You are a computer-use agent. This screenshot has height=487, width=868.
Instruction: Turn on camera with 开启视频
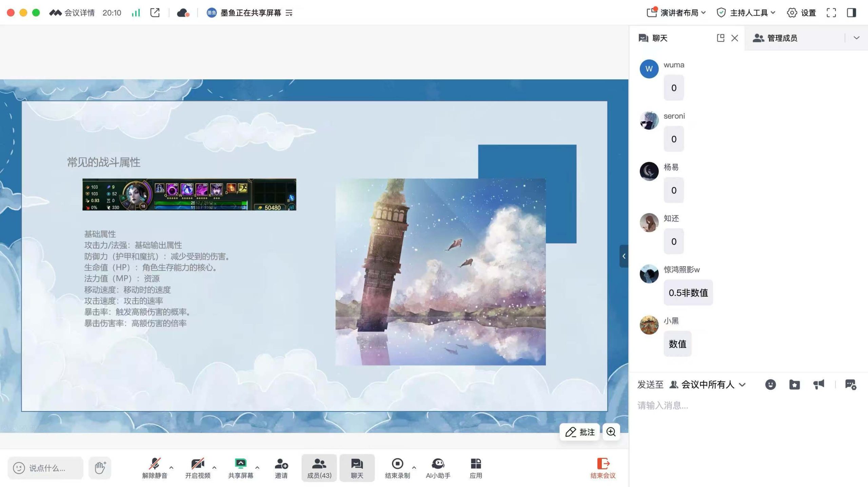coord(198,468)
